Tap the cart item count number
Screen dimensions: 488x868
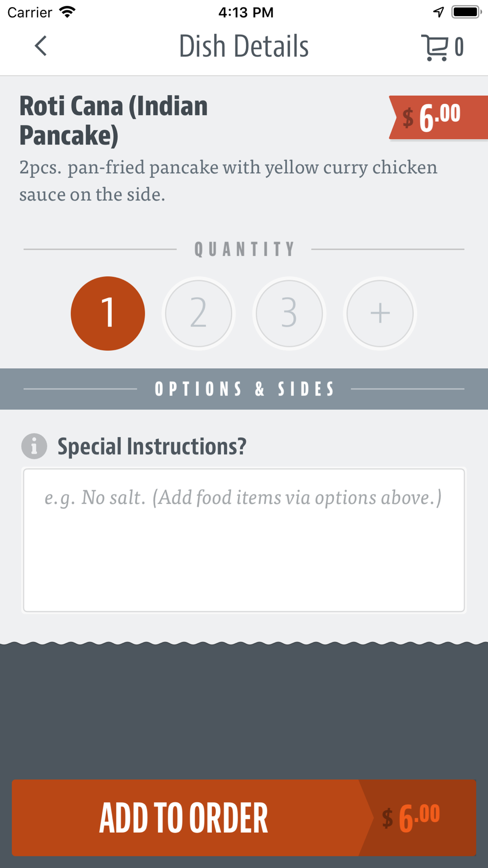[x=459, y=47]
